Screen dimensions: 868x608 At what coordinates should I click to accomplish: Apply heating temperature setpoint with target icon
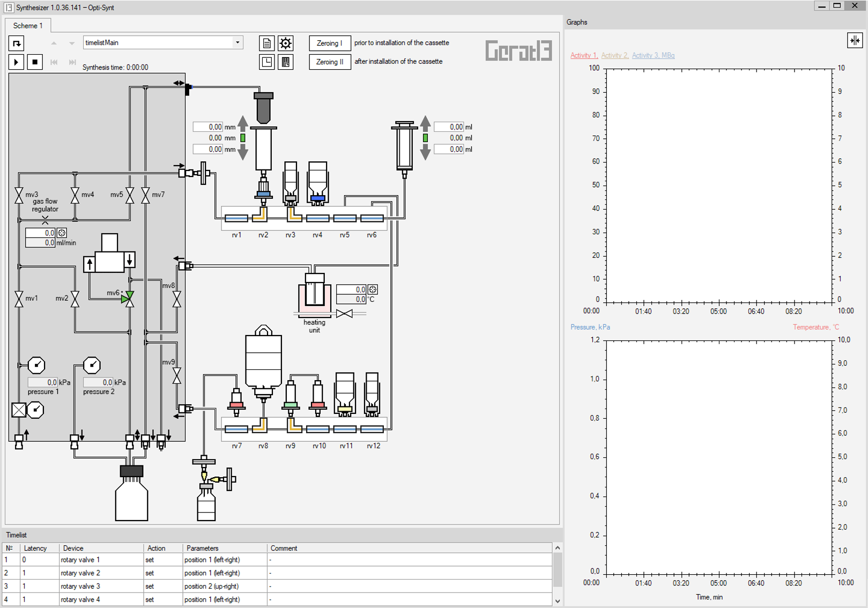pyautogui.click(x=373, y=290)
